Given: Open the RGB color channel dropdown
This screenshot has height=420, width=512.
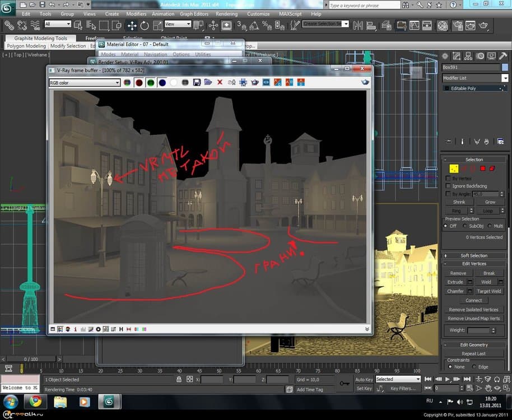Looking at the screenshot, I should pyautogui.click(x=84, y=83).
